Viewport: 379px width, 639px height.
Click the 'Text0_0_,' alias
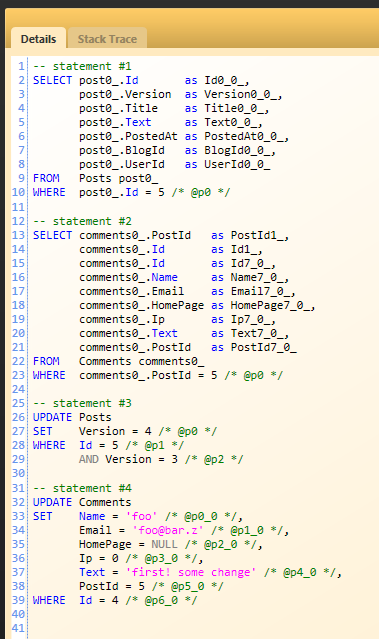click(x=234, y=122)
